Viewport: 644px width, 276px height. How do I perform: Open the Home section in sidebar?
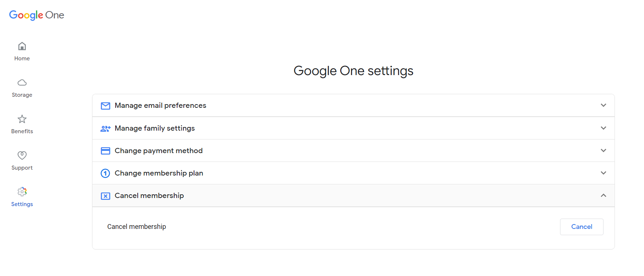pos(22,51)
